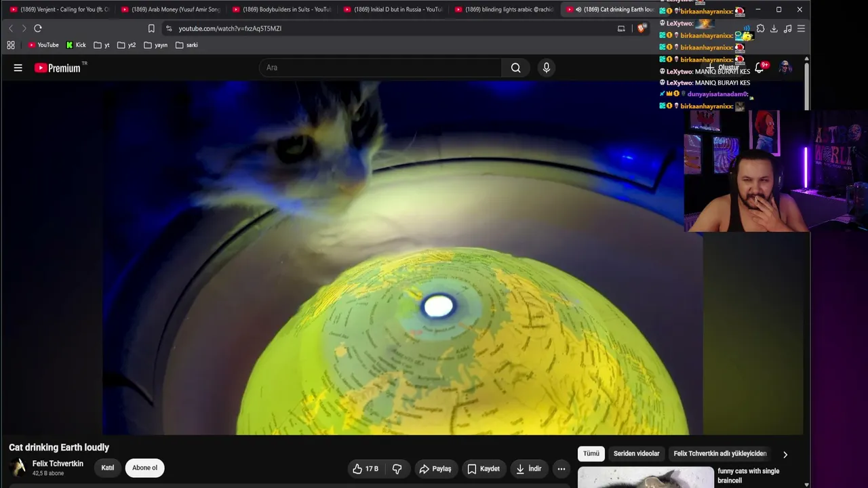Go back with the browser back arrow

pyautogui.click(x=11, y=28)
